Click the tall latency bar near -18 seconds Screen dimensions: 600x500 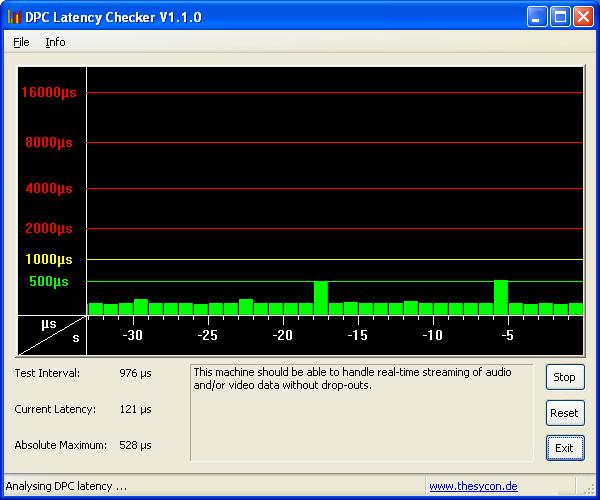point(321,298)
